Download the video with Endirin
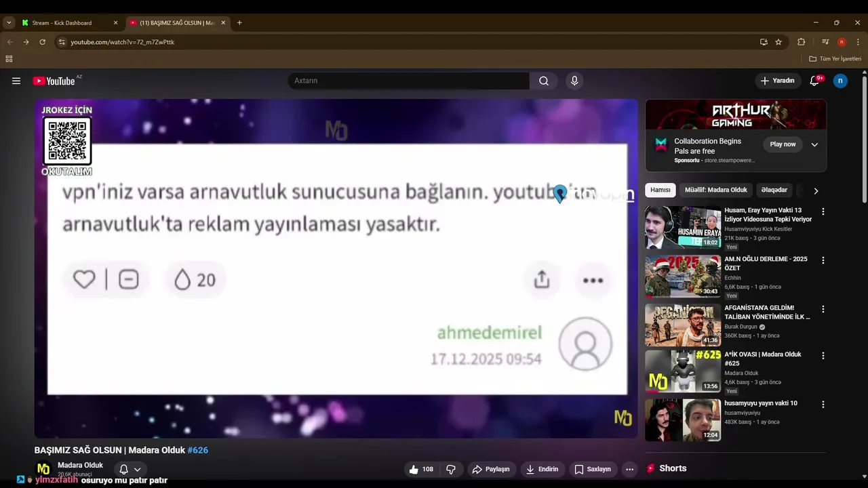The image size is (868, 488). click(x=542, y=469)
